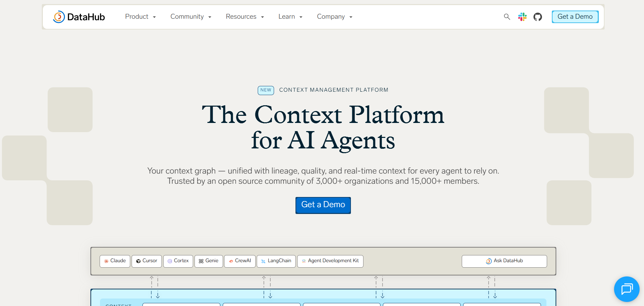Open the chat widget bubble

627,289
